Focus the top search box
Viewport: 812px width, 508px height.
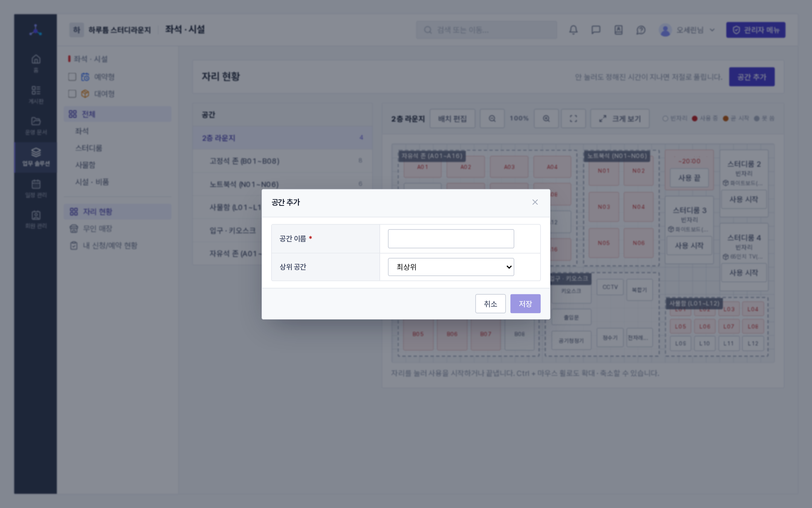coord(486,30)
